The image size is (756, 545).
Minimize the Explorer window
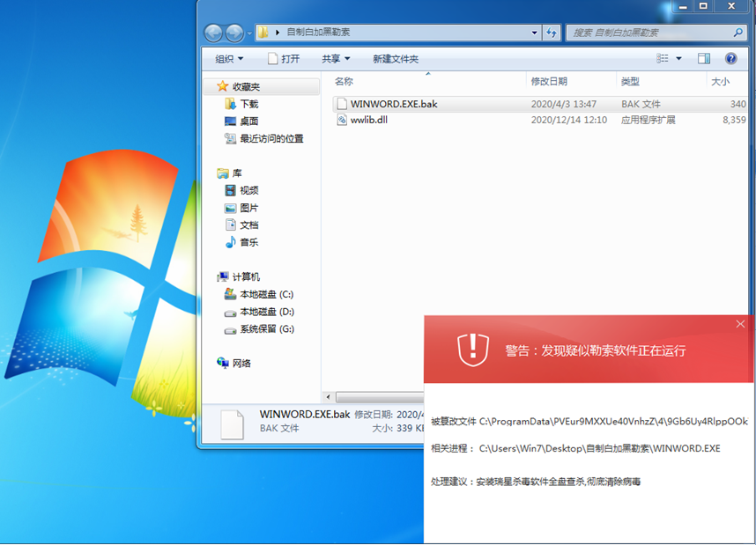683,6
